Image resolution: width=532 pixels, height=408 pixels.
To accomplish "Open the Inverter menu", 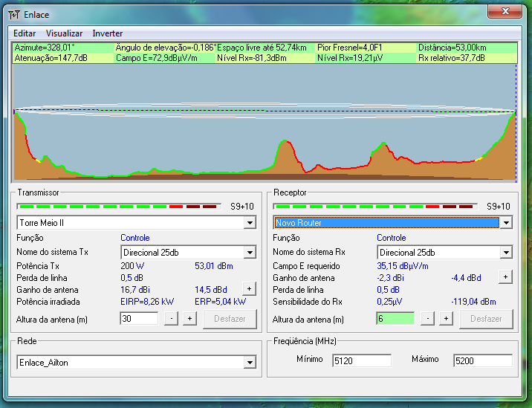I will (108, 33).
